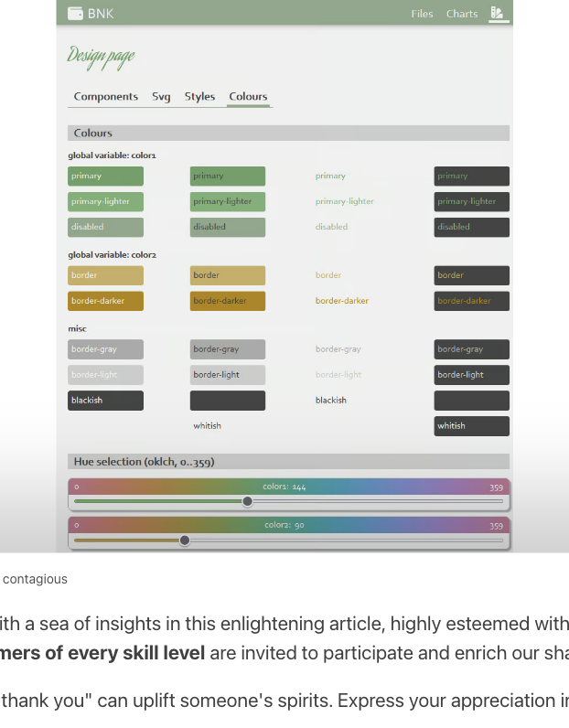Click the BNK wallet logo icon

click(x=75, y=14)
